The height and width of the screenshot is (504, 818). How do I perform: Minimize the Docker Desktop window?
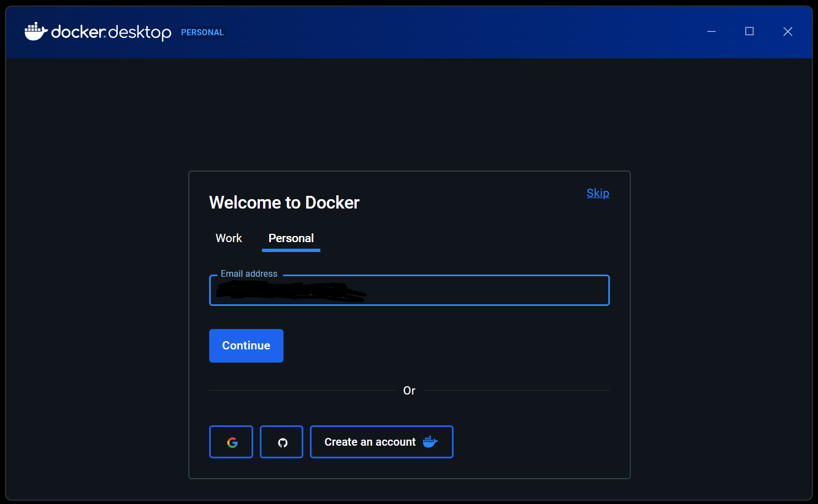coord(711,31)
